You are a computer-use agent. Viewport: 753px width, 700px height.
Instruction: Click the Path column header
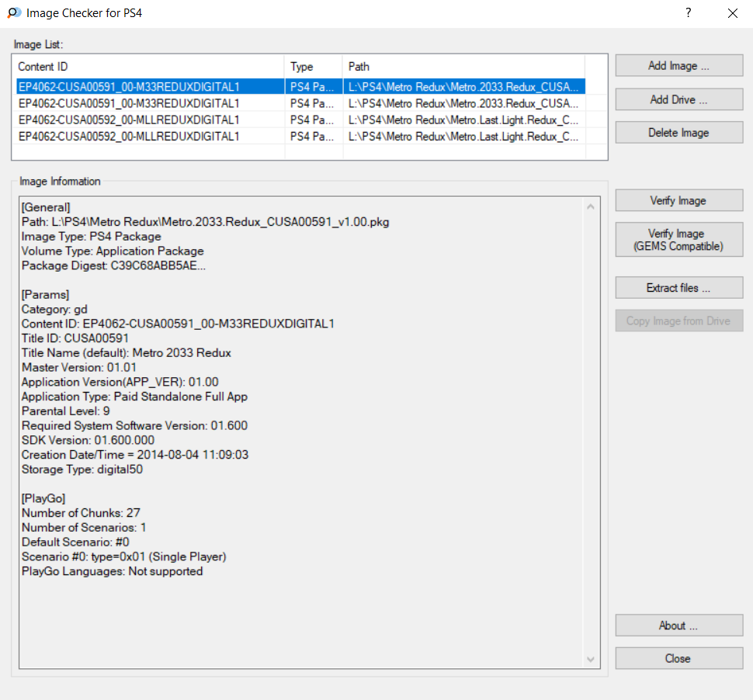tap(463, 67)
